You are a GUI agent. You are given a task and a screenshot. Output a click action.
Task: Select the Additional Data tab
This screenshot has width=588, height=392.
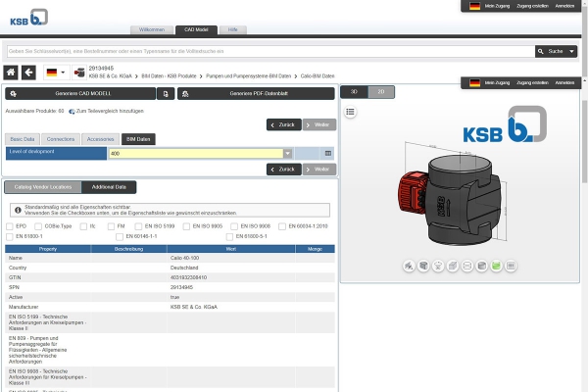click(109, 187)
